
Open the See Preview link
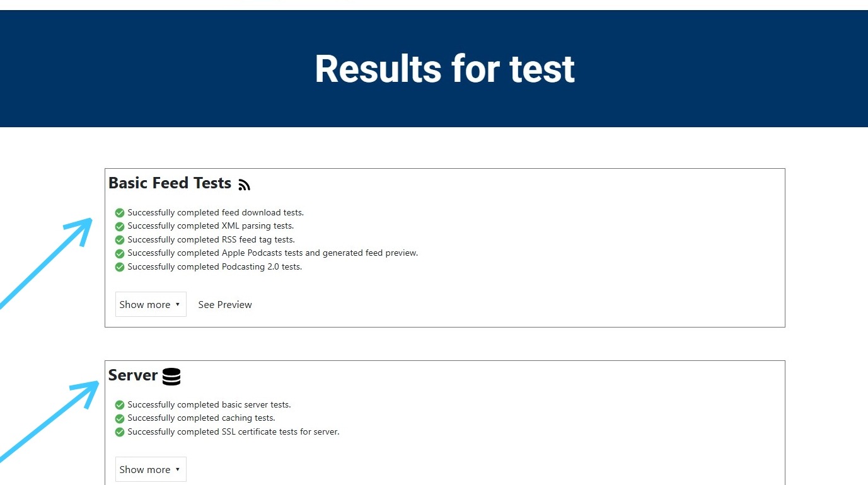click(225, 304)
